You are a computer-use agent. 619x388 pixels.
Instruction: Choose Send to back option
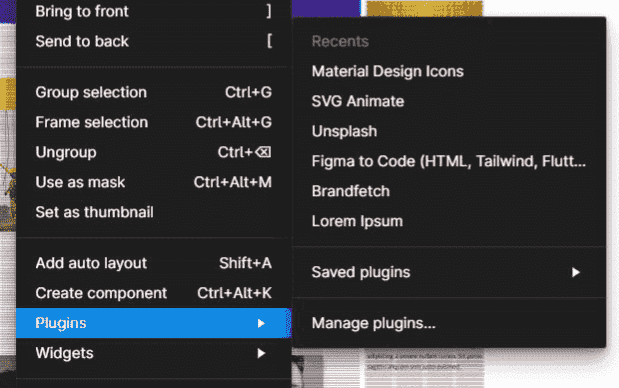tap(153, 41)
